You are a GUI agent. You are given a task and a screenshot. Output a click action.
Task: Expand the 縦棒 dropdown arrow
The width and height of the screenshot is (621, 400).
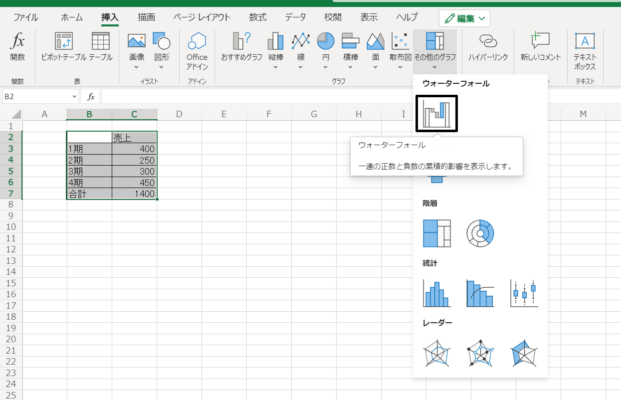(276, 67)
